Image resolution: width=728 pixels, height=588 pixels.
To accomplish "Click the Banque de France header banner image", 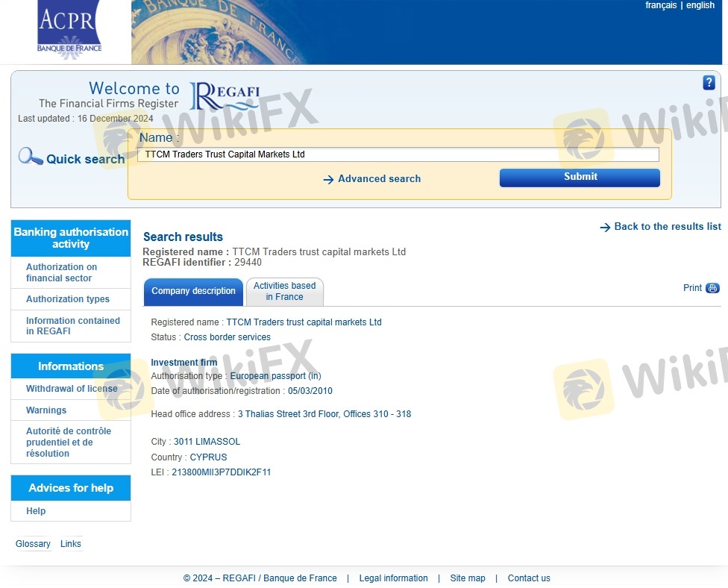I will coord(426,32).
